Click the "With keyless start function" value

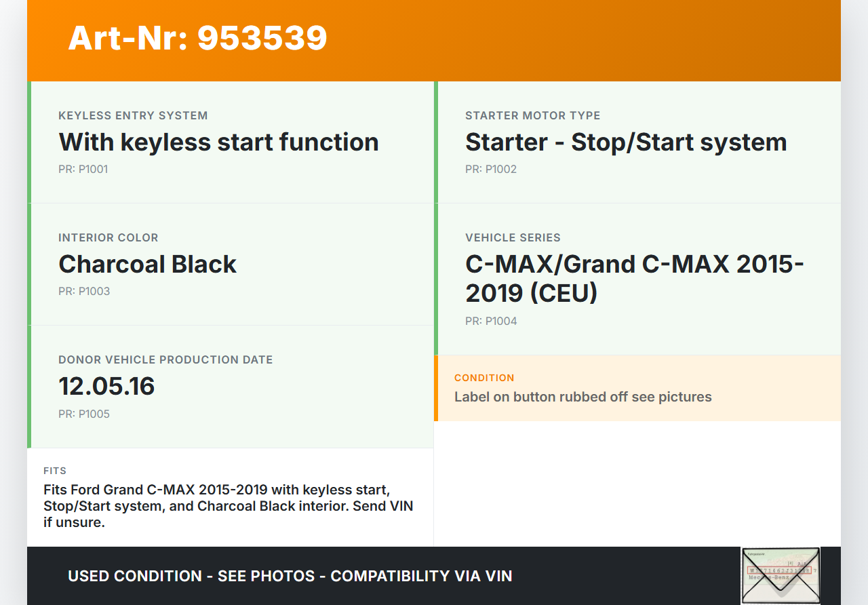tap(218, 142)
